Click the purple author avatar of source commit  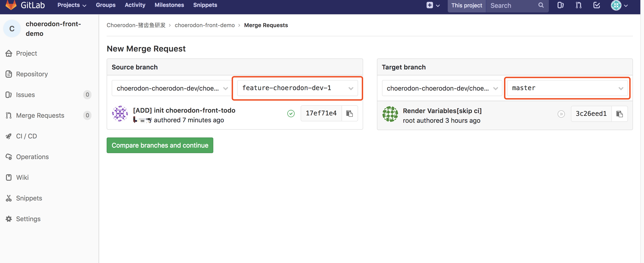pos(120,114)
